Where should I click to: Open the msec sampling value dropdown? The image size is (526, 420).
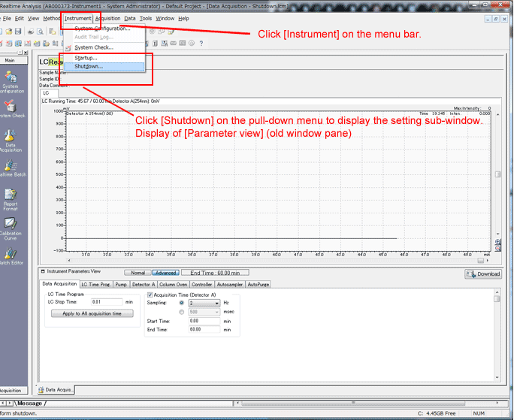(216, 311)
